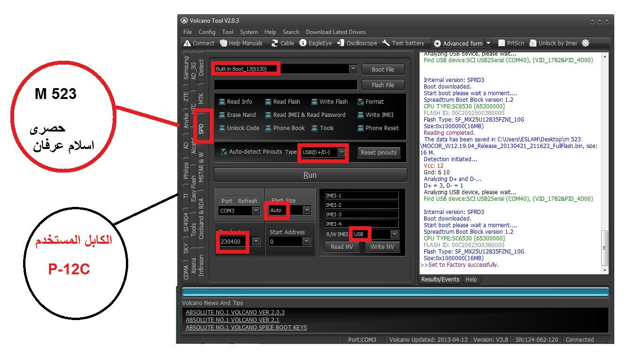The width and height of the screenshot is (644, 362).
Task: Open the File menu
Action: pos(188,32)
